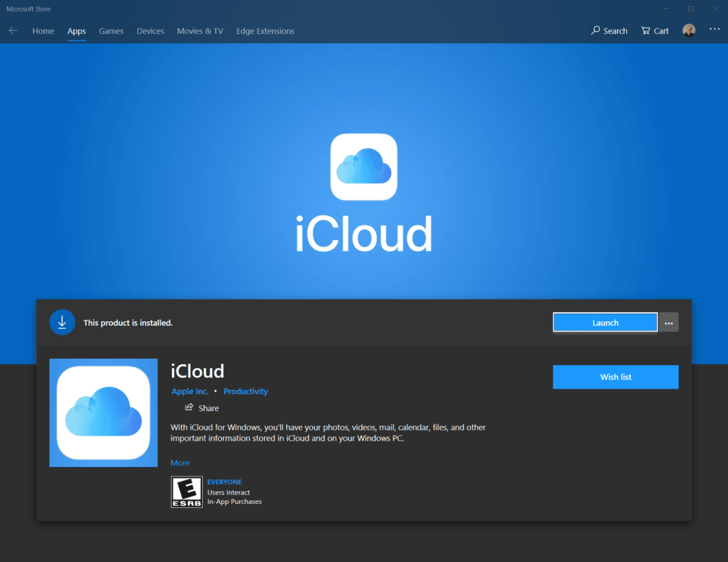The height and width of the screenshot is (562, 728).
Task: Add iCloud to your Wish list
Action: 615,376
